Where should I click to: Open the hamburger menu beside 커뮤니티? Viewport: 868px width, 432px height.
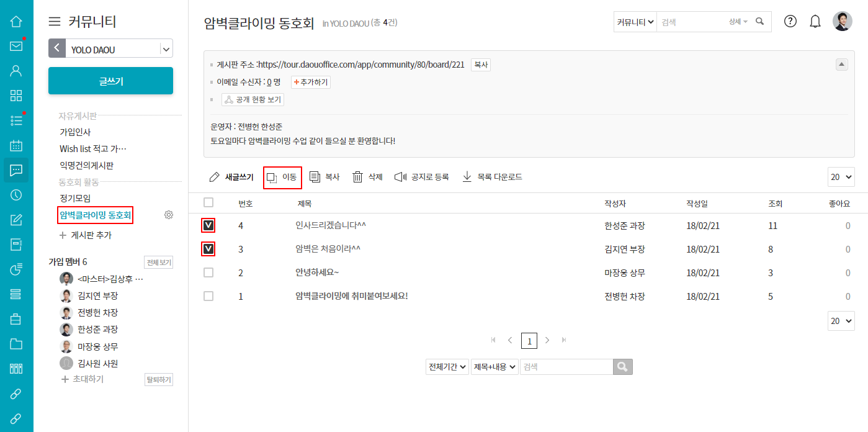tap(55, 22)
